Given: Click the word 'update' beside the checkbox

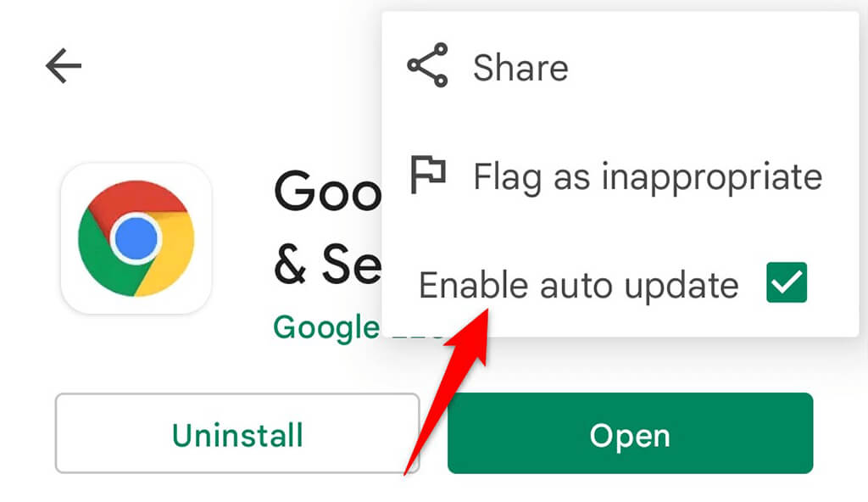Looking at the screenshot, I should [682, 287].
